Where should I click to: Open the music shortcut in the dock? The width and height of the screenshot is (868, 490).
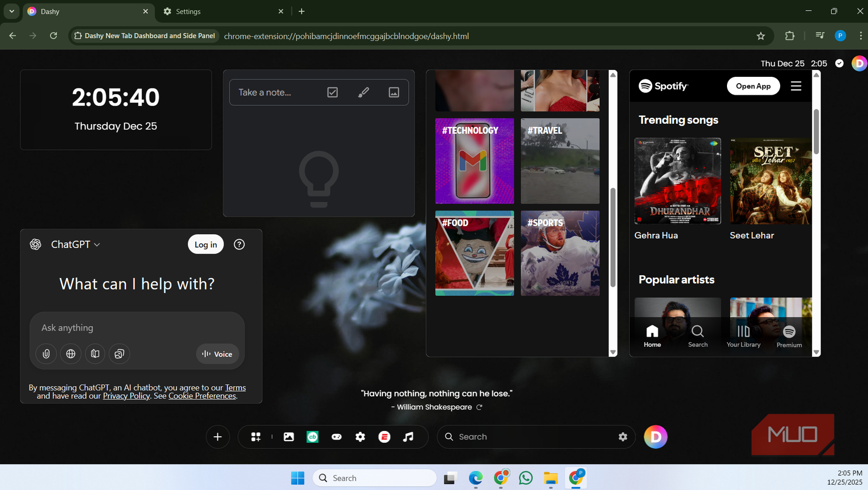click(409, 437)
